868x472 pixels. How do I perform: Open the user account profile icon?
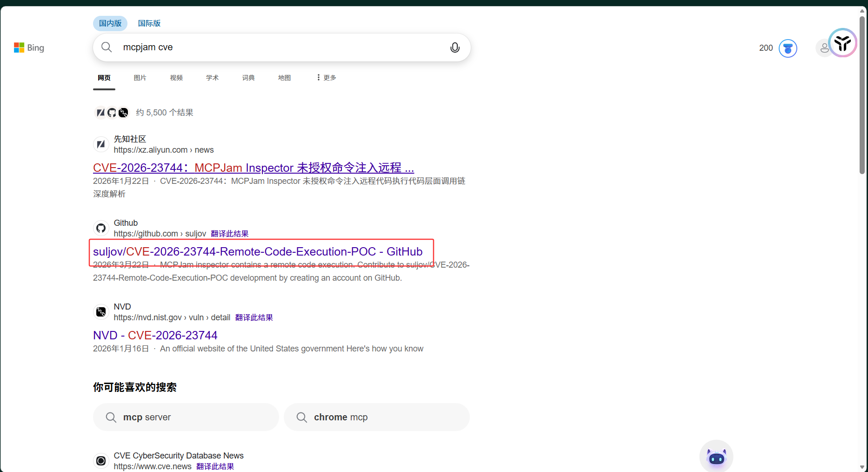[824, 48]
